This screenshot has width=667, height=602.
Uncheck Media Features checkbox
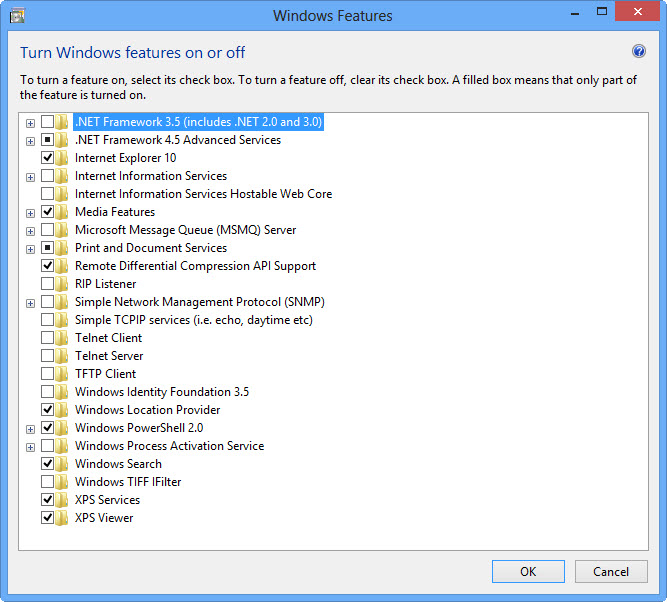coord(47,211)
